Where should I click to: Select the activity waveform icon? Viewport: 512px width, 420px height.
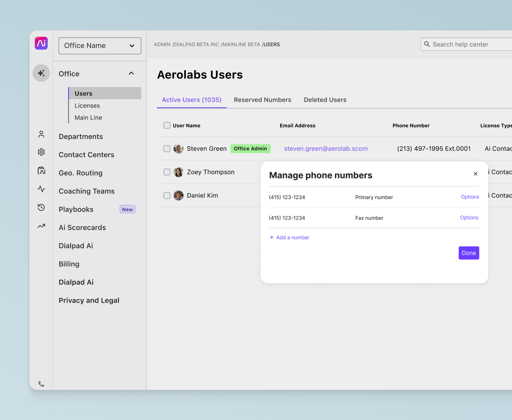pos(41,189)
